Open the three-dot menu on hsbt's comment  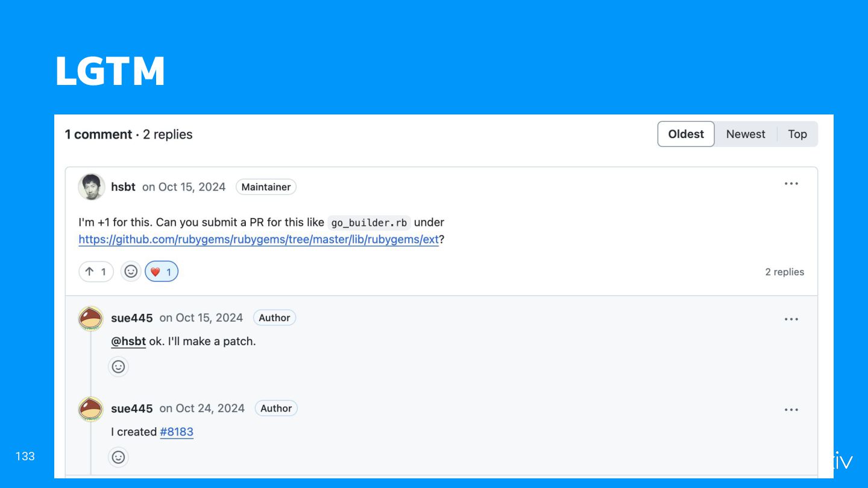tap(791, 184)
